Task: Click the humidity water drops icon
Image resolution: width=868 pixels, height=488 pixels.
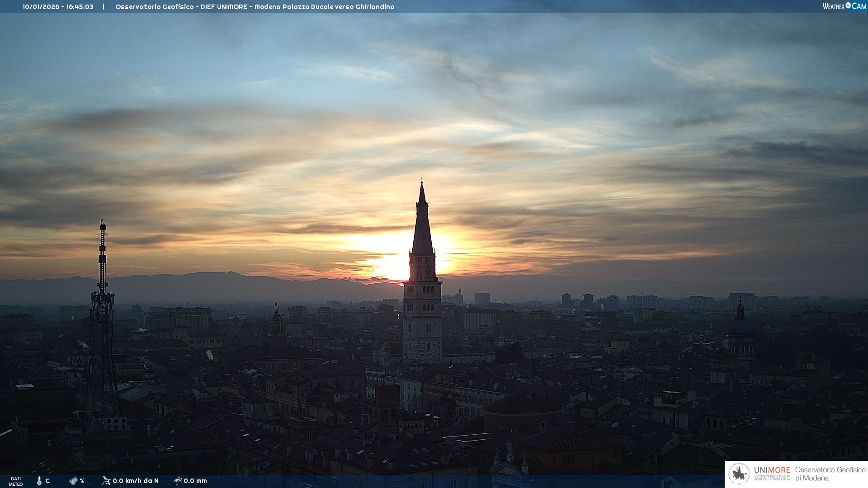Action: pos(73,481)
